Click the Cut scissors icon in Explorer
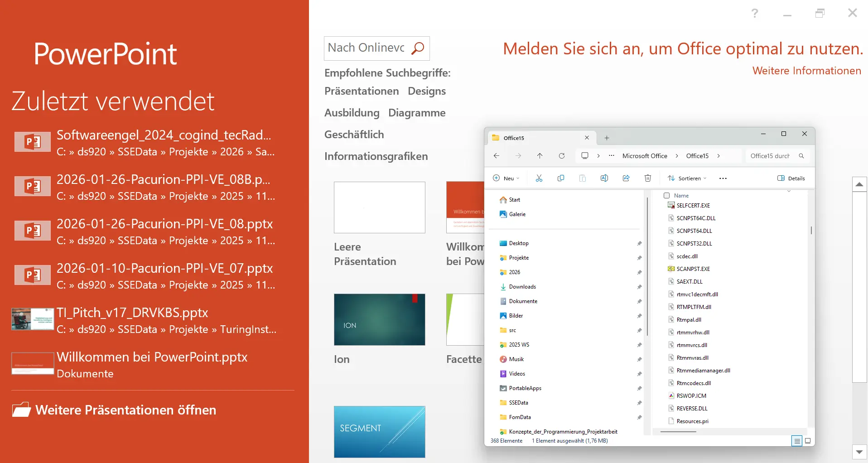 [x=539, y=178]
